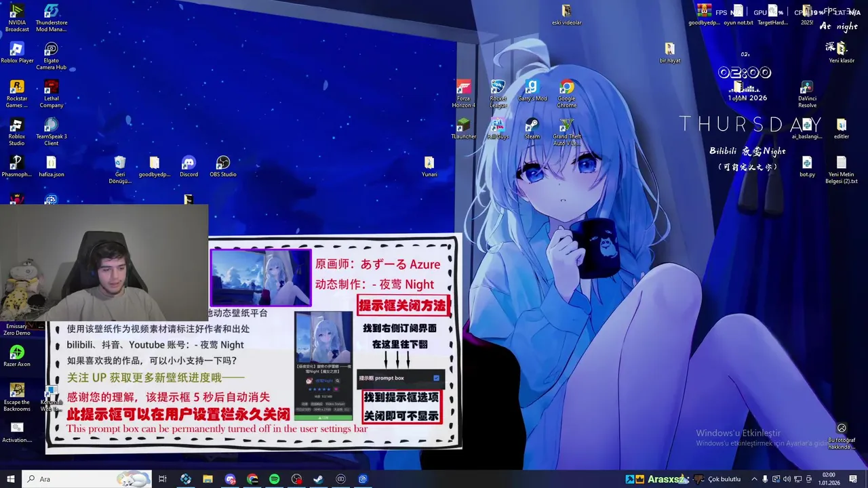Select the TLauncher desktop icon
This screenshot has width=868, height=488.
click(464, 129)
